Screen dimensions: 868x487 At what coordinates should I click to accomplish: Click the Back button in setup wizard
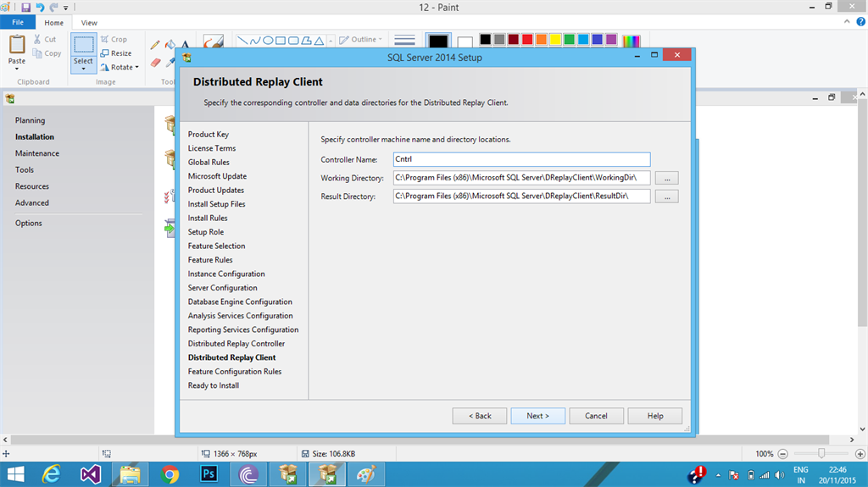point(480,416)
